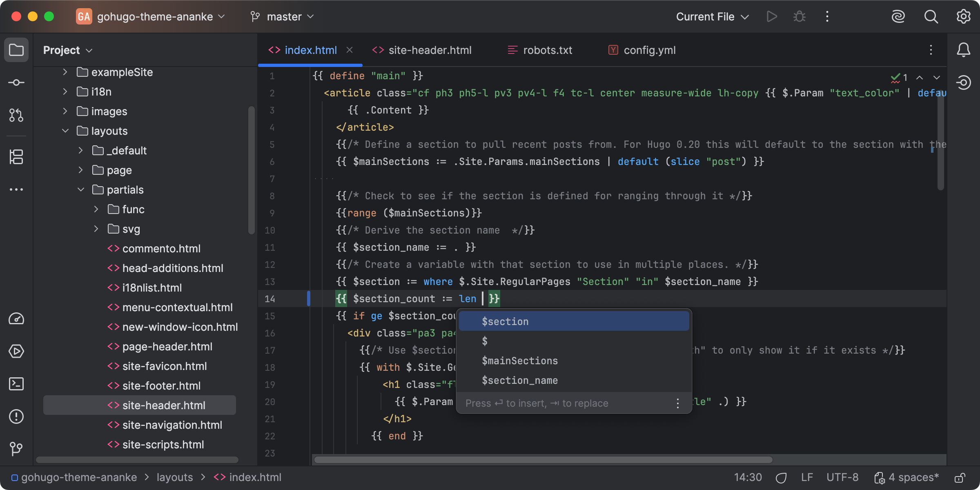Change the 4 spaces indent setting
This screenshot has height=490, width=980.
coord(906,477)
